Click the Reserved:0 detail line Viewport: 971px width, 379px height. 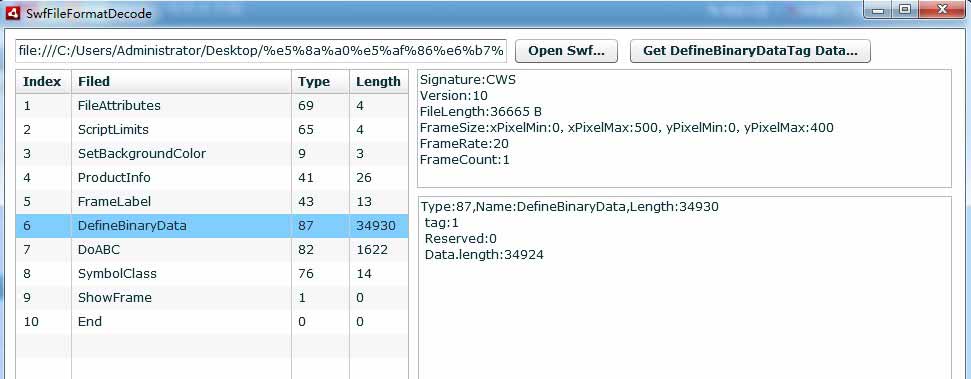[461, 239]
